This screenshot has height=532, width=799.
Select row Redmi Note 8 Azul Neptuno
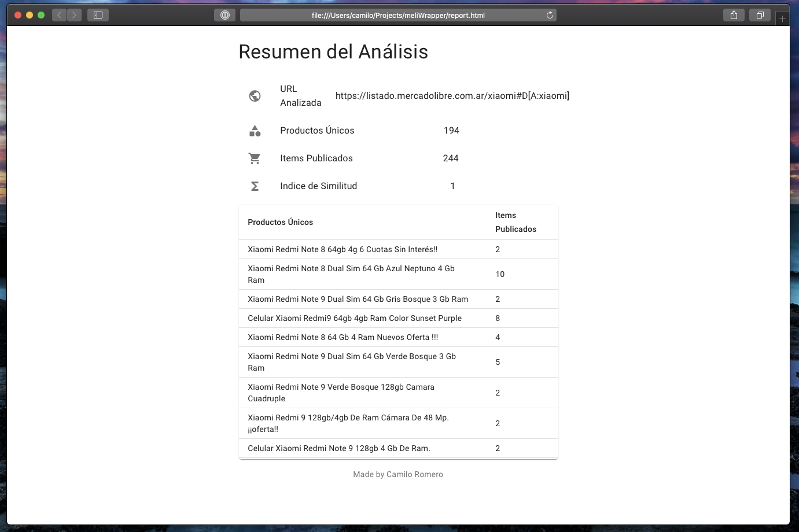[398, 274]
